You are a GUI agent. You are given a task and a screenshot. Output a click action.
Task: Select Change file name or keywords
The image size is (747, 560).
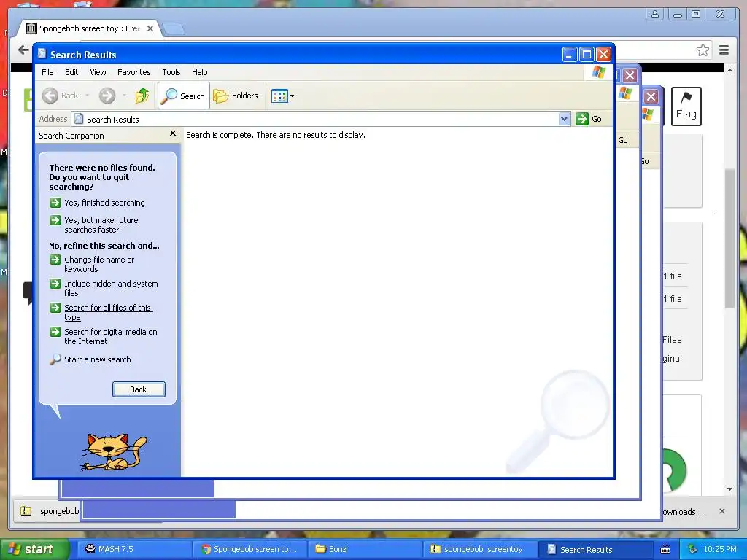(99, 264)
